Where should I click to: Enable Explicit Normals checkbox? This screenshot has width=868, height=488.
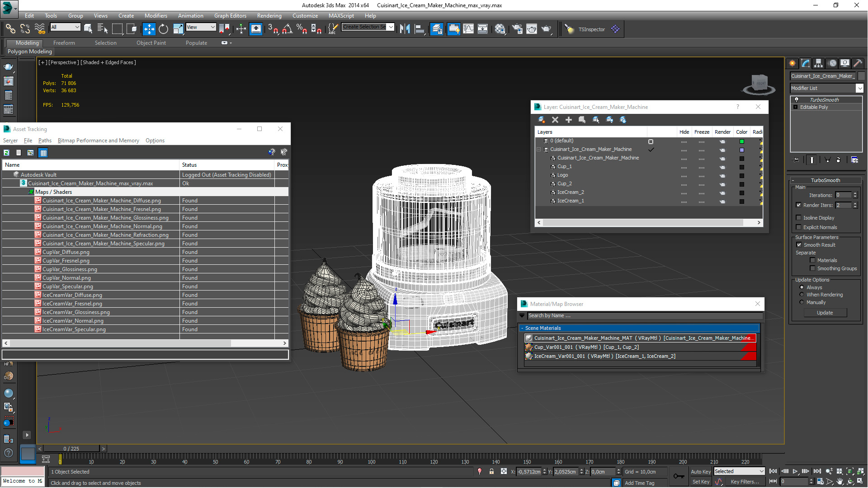tap(799, 227)
